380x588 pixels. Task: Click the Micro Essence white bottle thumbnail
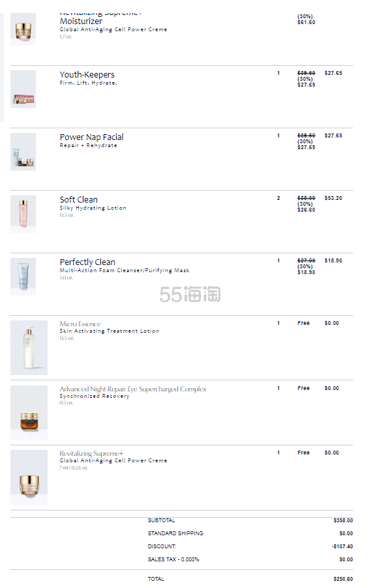(x=29, y=348)
